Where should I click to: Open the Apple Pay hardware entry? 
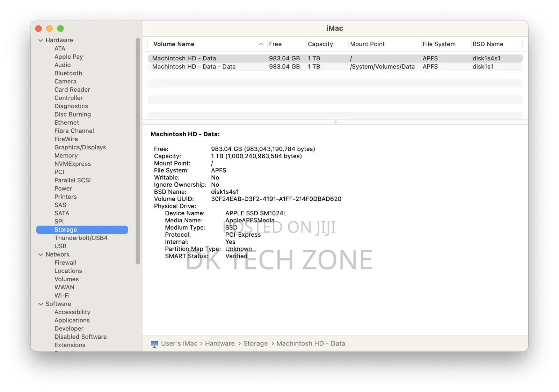pyautogui.click(x=68, y=57)
